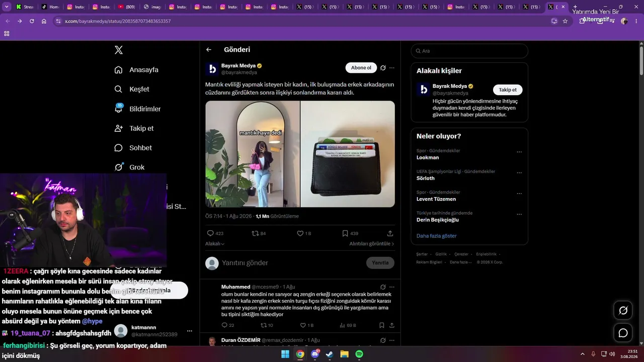Follow Bayrak Medya with Takip et button
The height and width of the screenshot is (362, 644).
pyautogui.click(x=508, y=90)
